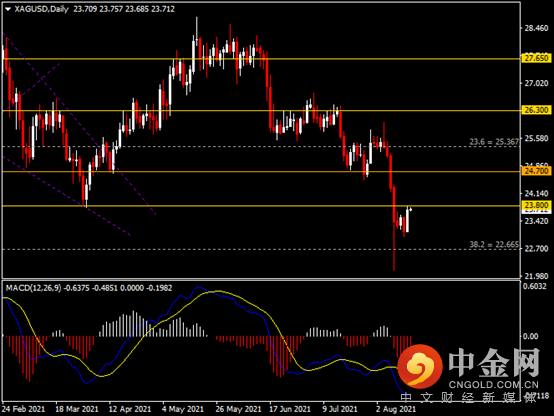Select the 27.650 yellow price label
This screenshot has width=554, height=416.
[536, 58]
